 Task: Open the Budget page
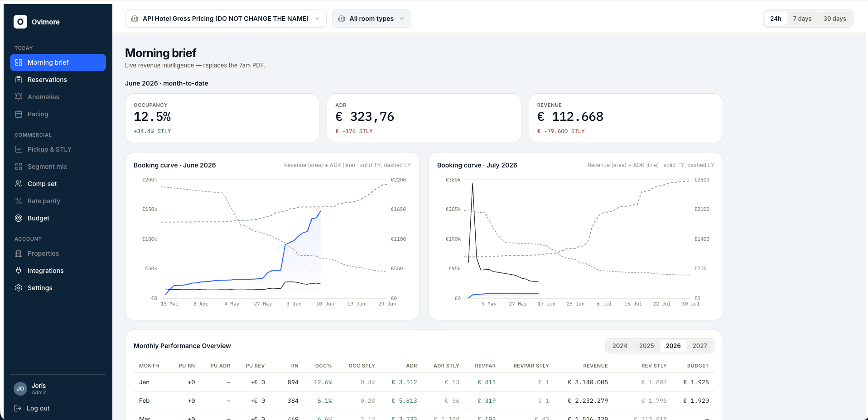coord(58,218)
